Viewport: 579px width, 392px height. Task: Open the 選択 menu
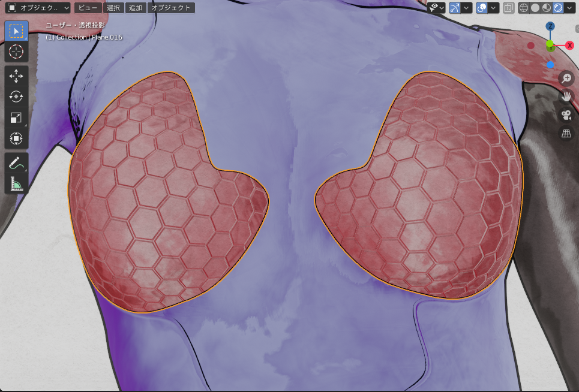(x=113, y=8)
